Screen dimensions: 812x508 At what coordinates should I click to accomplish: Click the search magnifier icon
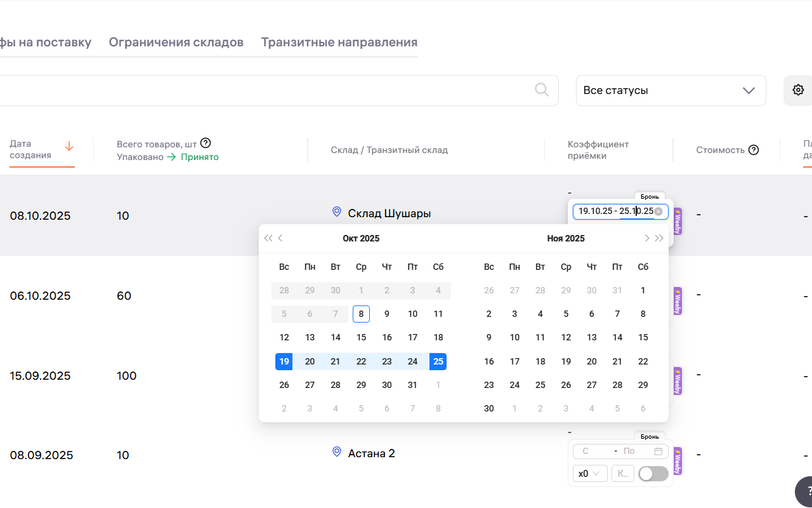pyautogui.click(x=542, y=90)
